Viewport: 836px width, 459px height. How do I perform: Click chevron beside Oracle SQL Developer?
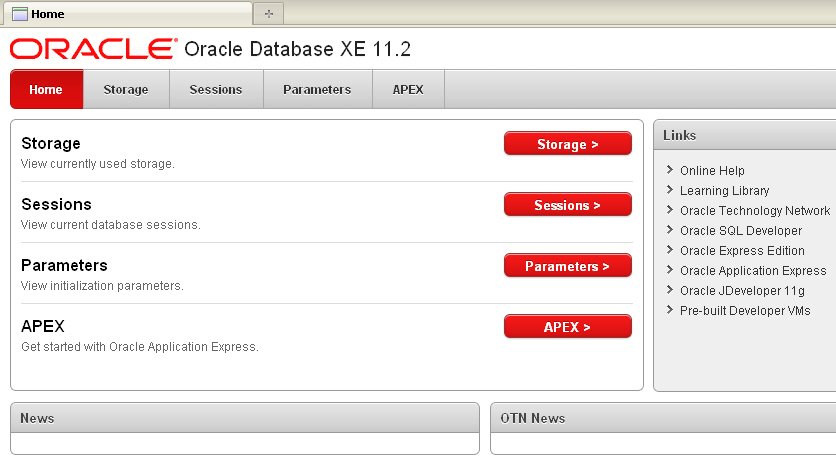670,230
